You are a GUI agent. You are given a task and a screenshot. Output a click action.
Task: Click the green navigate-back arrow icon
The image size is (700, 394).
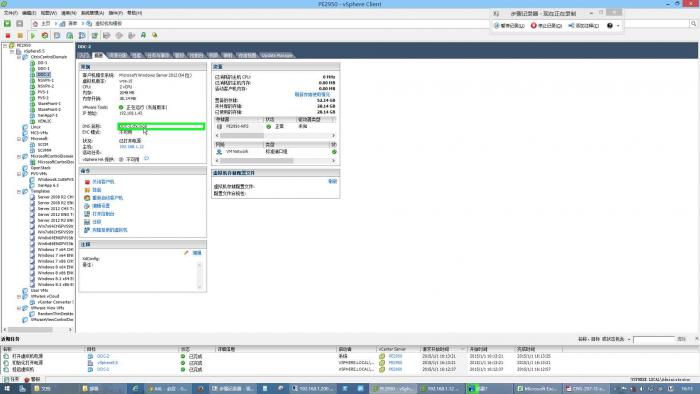(8, 23)
